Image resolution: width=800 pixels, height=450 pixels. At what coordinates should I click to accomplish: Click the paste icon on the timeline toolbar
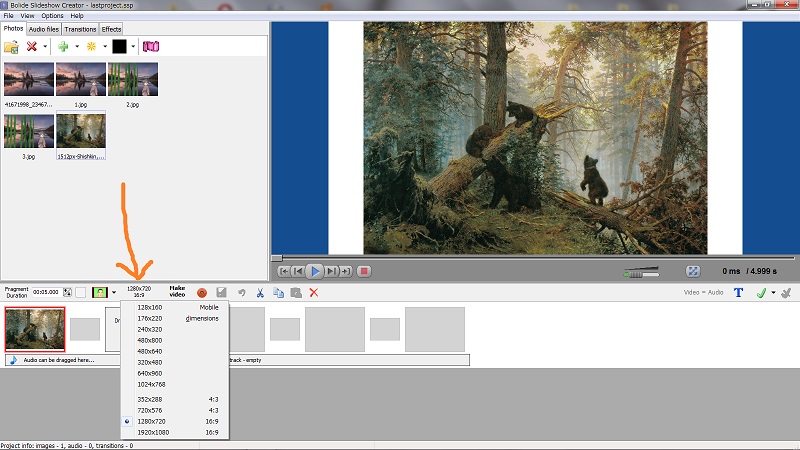[x=296, y=292]
